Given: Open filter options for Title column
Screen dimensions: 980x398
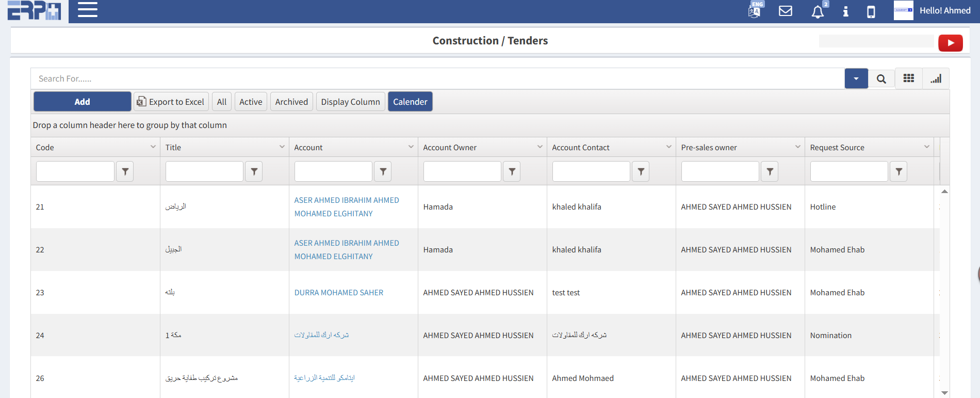Looking at the screenshot, I should (x=254, y=171).
